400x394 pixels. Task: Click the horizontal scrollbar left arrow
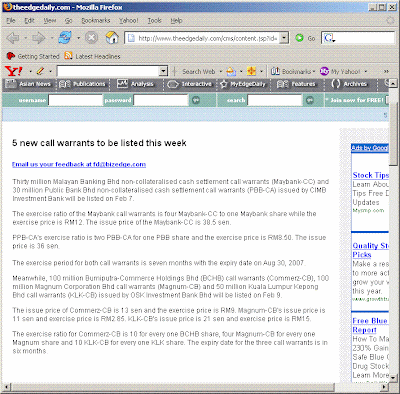[x=6, y=387]
